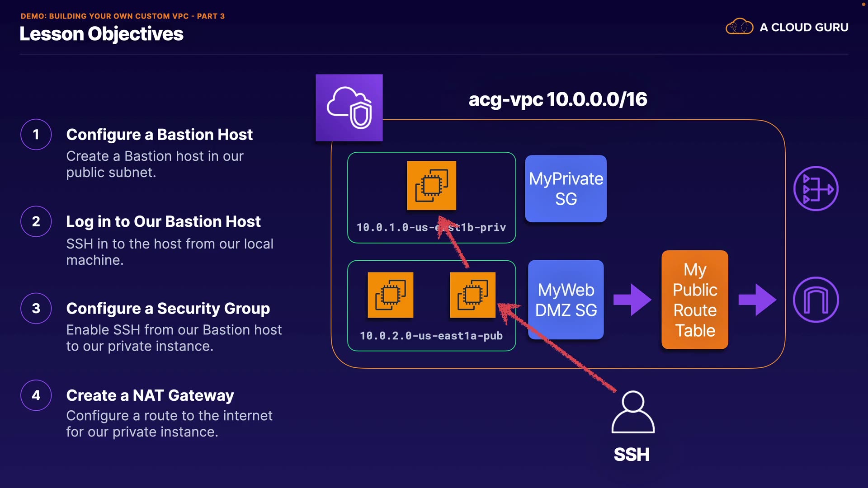Click the number 3 objective circle
The height and width of the screenshot is (488, 868).
coord(36,308)
